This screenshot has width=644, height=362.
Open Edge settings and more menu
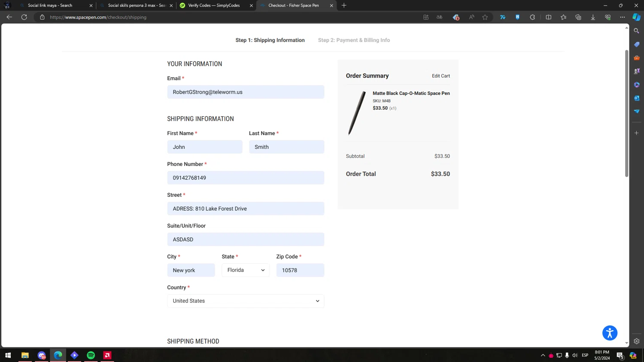point(623,17)
